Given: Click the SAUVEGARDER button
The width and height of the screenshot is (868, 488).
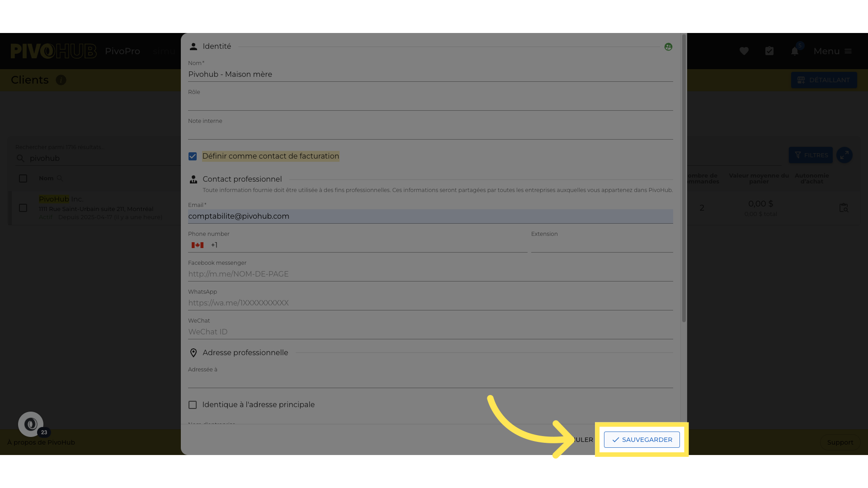Looking at the screenshot, I should [x=642, y=440].
